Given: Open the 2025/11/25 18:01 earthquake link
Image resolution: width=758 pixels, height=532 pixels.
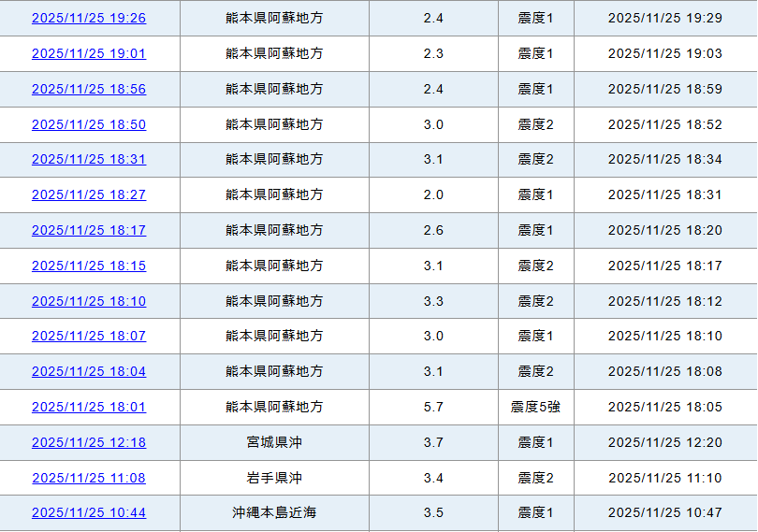Looking at the screenshot, I should click(x=89, y=407).
